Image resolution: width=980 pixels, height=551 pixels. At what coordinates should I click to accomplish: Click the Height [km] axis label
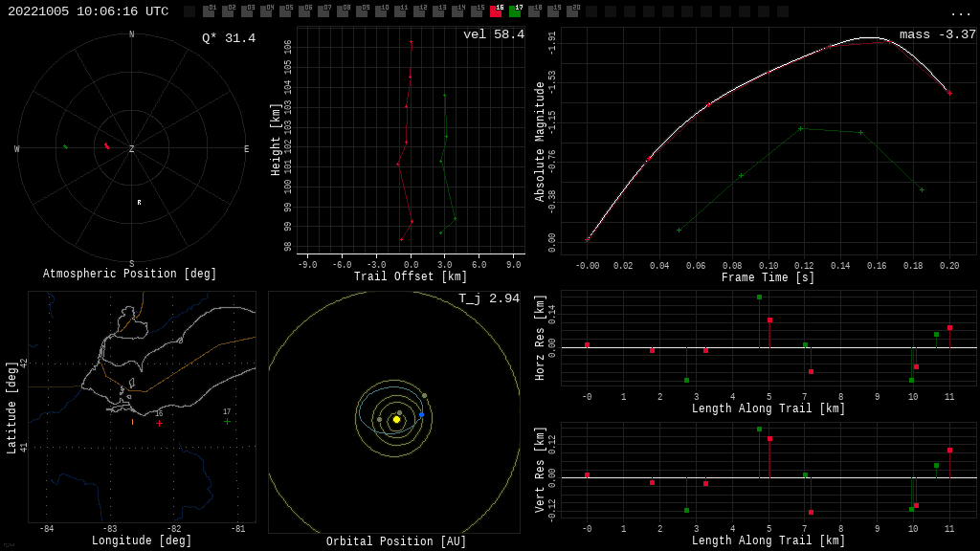[276, 140]
